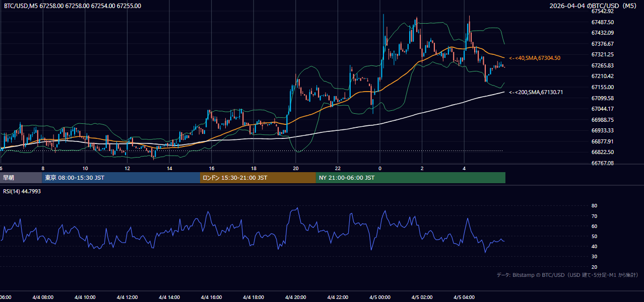Image resolution: width=644 pixels, height=302 pixels.
Task: Click the ロンドン 15:30-21:00 JST session bar
Action: [258, 178]
